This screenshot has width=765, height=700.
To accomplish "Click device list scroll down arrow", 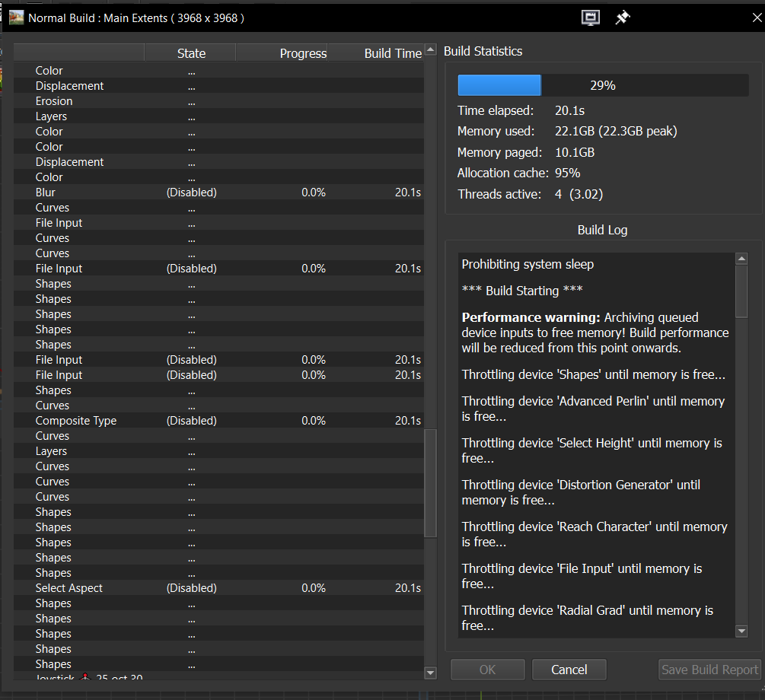I will point(430,673).
